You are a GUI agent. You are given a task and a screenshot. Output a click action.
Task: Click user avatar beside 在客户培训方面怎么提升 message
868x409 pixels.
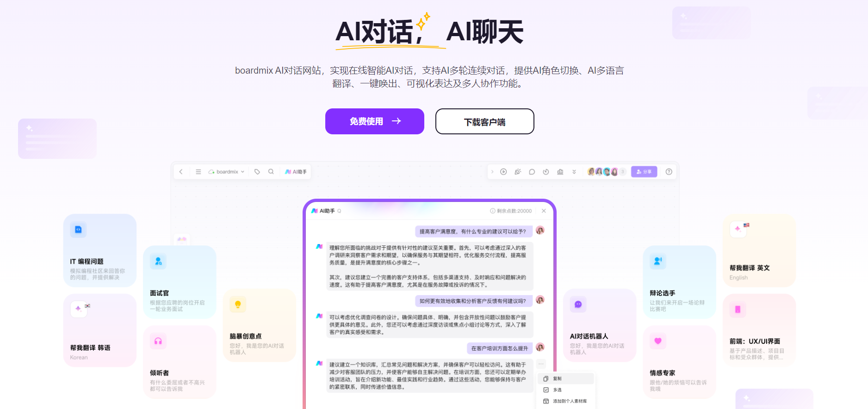540,347
